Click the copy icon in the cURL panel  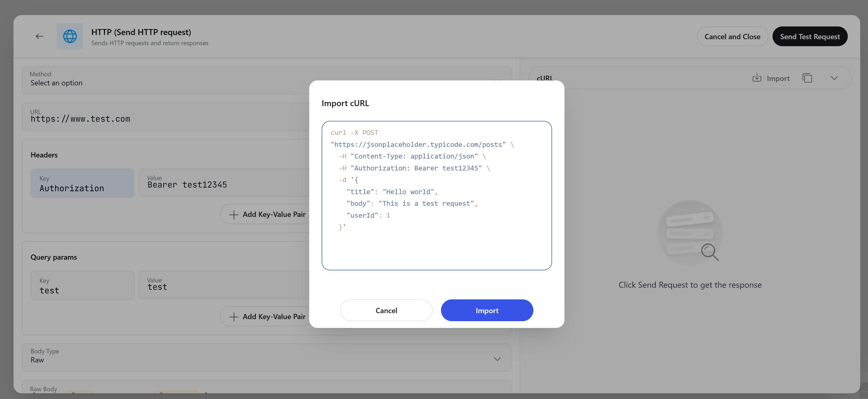pyautogui.click(x=808, y=78)
